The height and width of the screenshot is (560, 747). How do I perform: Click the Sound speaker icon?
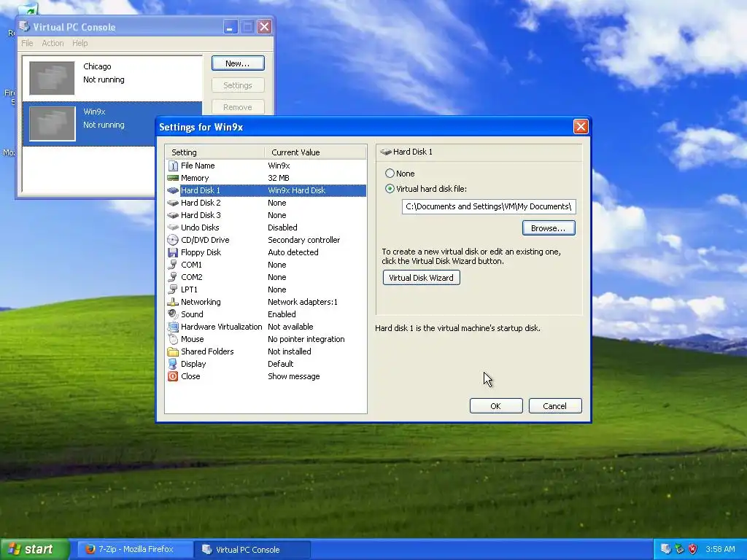[x=173, y=314]
